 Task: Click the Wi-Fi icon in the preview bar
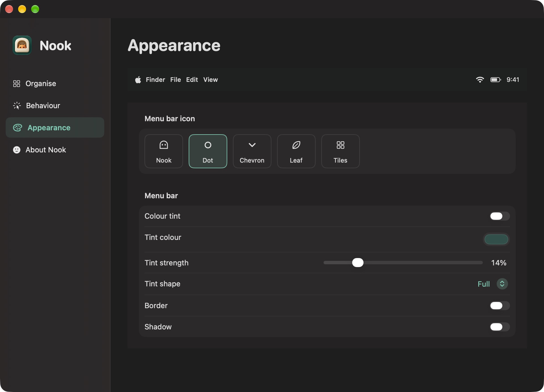click(480, 80)
